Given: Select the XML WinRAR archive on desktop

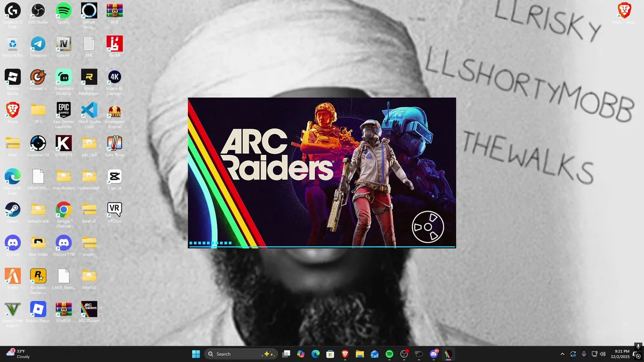Looking at the screenshot, I should click(115, 14).
